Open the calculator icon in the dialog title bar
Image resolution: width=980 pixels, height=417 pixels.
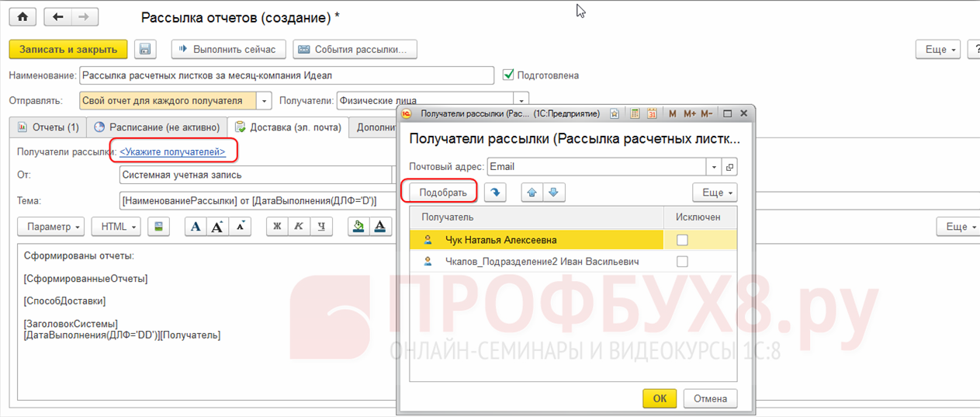click(635, 113)
